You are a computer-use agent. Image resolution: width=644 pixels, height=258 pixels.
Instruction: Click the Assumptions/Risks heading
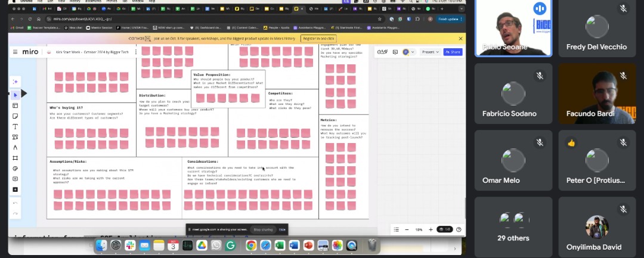coord(68,161)
